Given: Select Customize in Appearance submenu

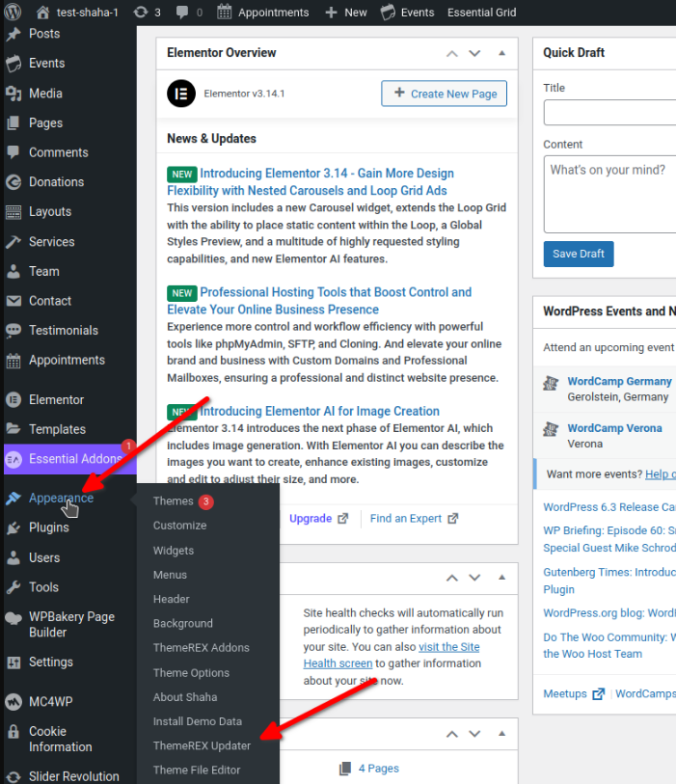Looking at the screenshot, I should (x=179, y=526).
